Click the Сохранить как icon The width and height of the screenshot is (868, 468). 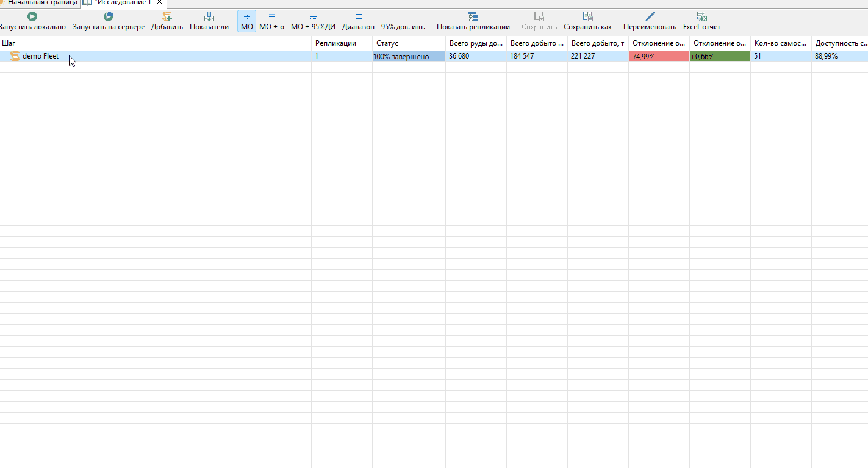click(587, 16)
